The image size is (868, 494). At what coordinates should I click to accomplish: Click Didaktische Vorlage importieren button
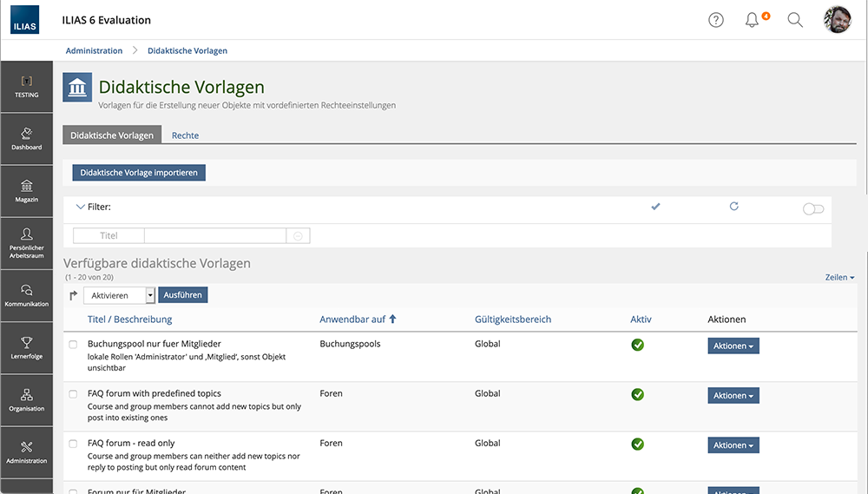pyautogui.click(x=139, y=173)
